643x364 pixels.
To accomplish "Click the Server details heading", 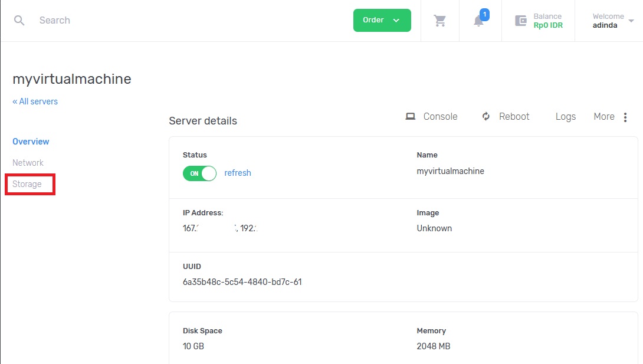I will (203, 121).
